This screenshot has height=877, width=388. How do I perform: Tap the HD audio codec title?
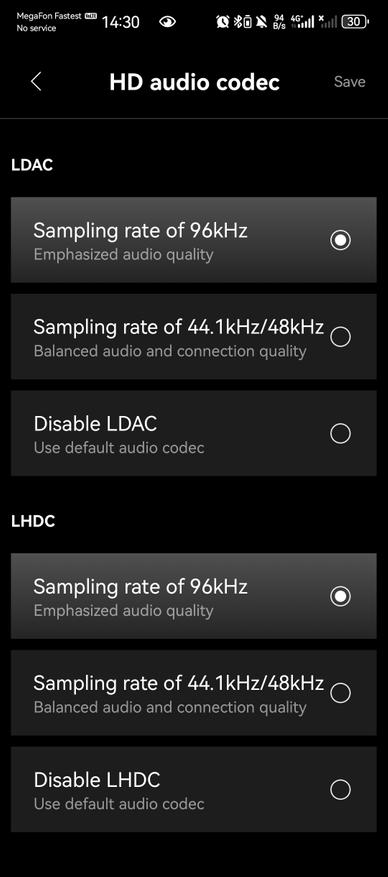(195, 82)
